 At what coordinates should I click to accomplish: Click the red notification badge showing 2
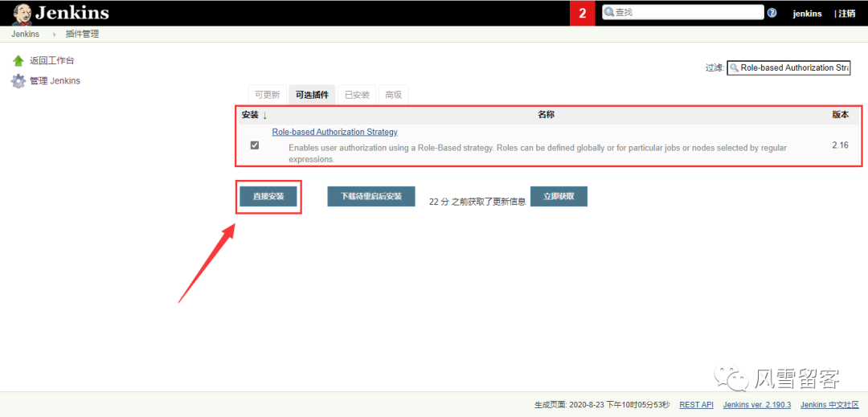(583, 14)
